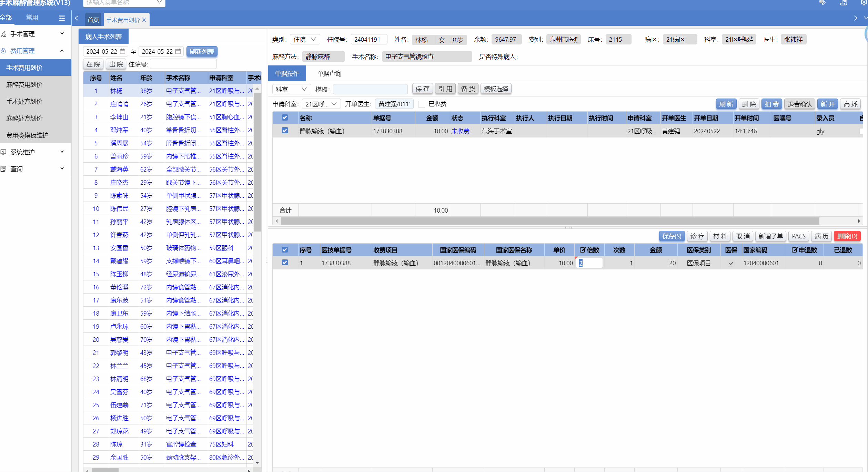Toggle select-all checkbox in 收费项目 table header

coord(285,250)
